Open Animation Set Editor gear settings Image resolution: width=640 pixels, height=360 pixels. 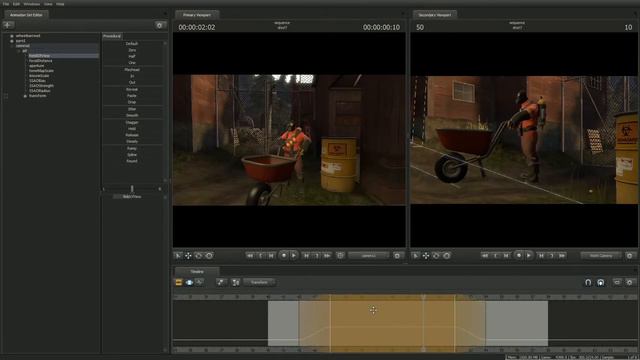pyautogui.click(x=160, y=25)
